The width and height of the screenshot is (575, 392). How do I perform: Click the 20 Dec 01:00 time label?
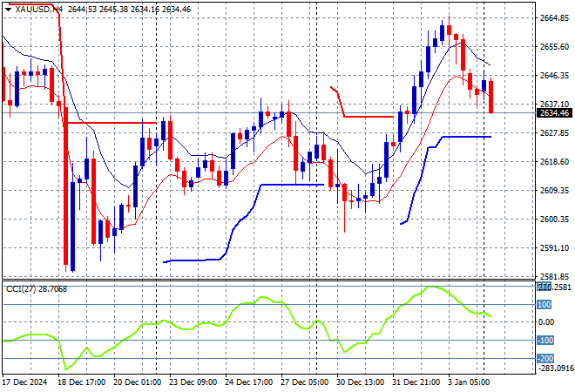137,382
